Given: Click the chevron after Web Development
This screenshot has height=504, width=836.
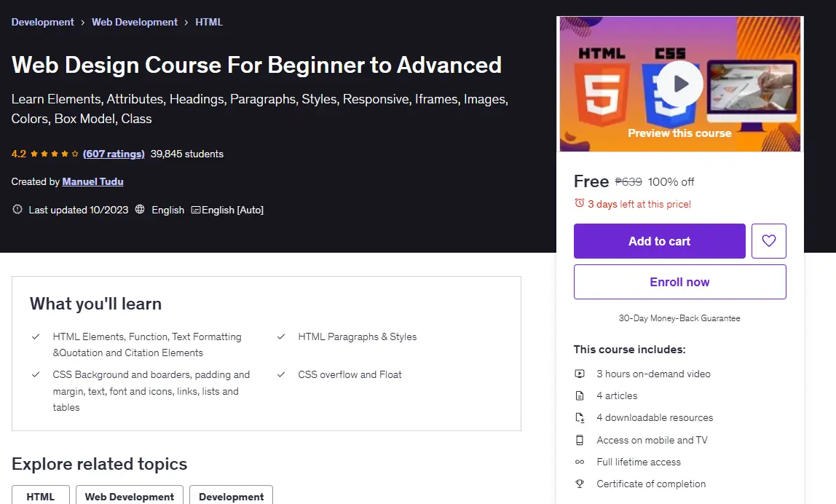Looking at the screenshot, I should [x=186, y=23].
